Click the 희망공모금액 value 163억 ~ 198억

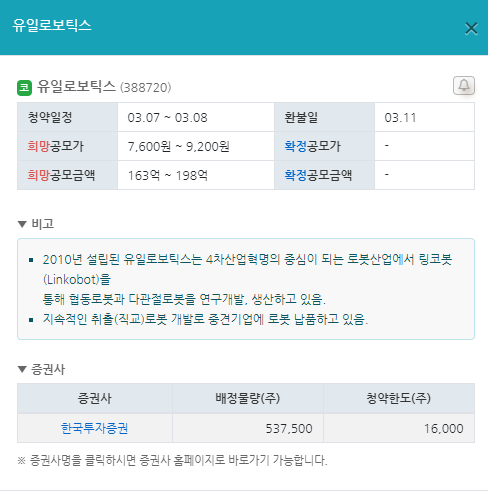pos(168,175)
